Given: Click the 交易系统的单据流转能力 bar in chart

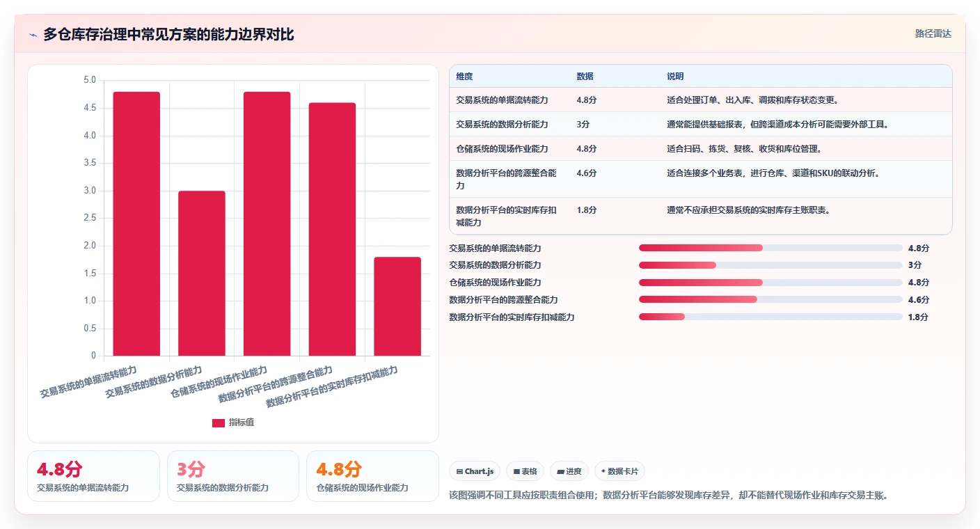Looking at the screenshot, I should 136,223.
